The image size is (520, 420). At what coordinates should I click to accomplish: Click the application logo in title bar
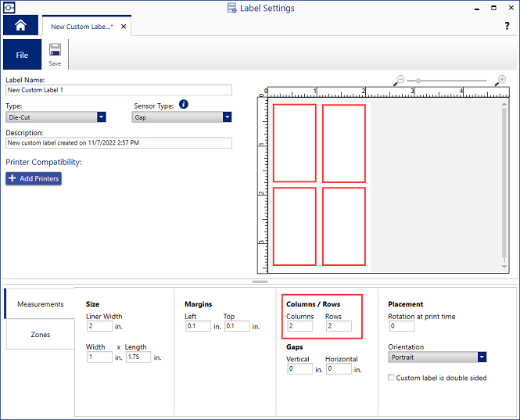coord(9,8)
